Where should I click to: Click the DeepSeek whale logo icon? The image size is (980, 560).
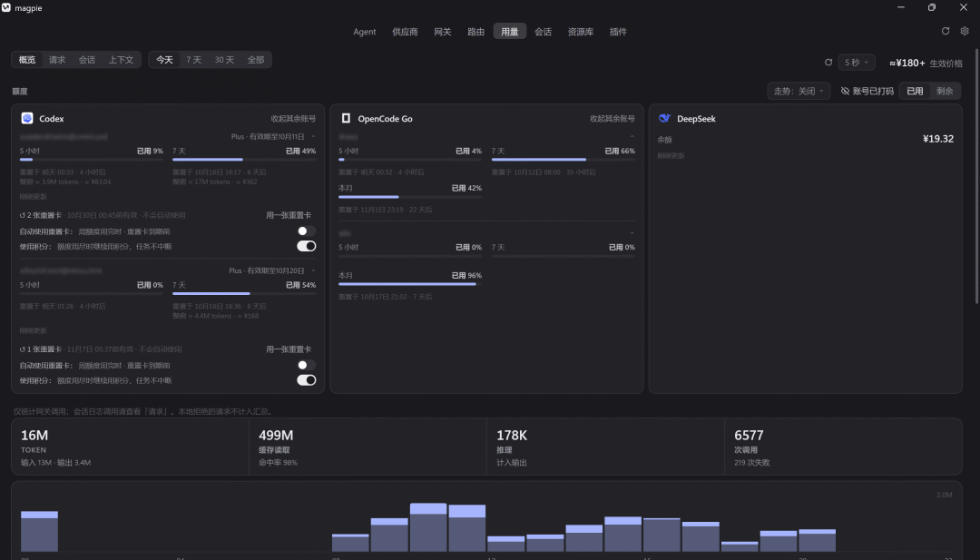click(x=664, y=118)
